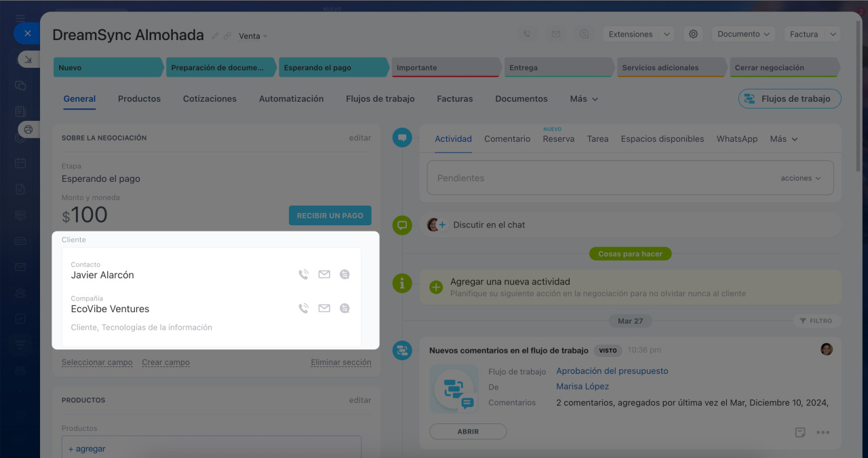Open chat icon beside Javier Alarcón
The image size is (868, 458).
click(344, 275)
